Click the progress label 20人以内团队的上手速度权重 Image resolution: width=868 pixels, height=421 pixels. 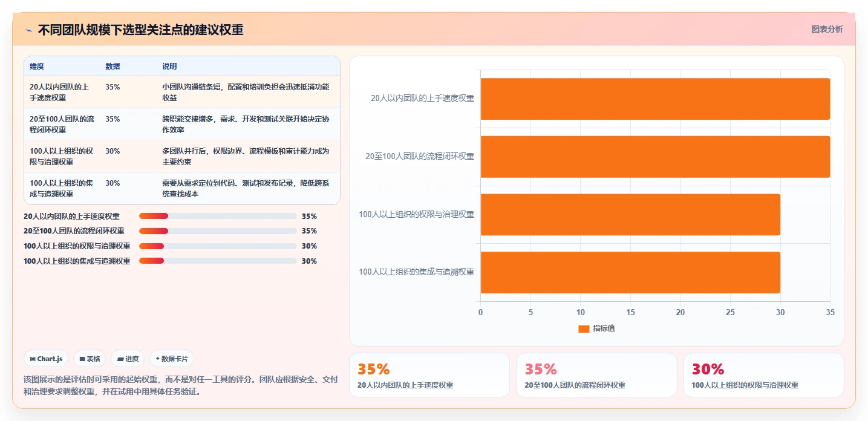71,216
